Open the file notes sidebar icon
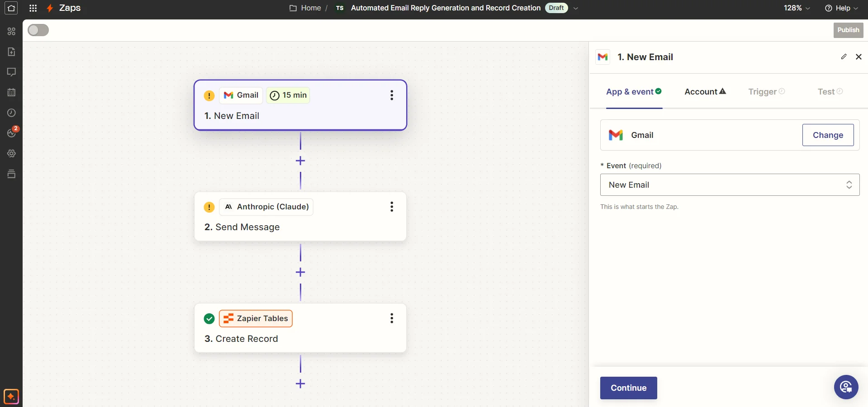The width and height of the screenshot is (868, 407). point(11,52)
